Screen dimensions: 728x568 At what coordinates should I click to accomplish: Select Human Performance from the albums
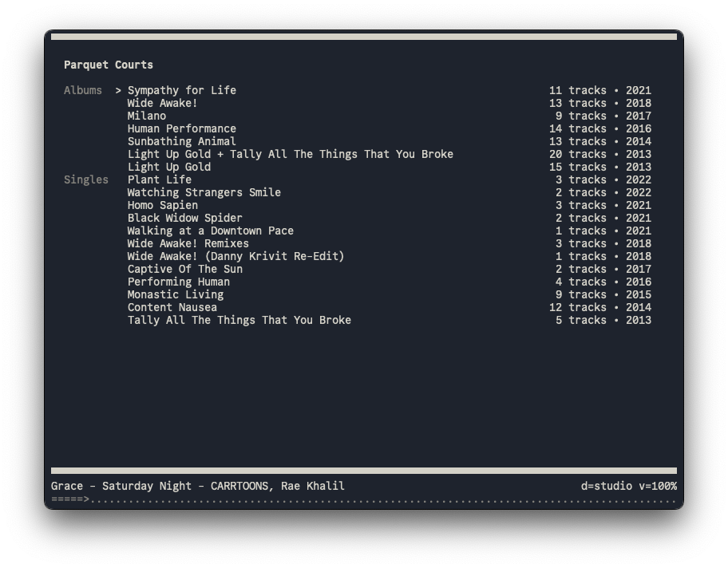[x=182, y=128]
